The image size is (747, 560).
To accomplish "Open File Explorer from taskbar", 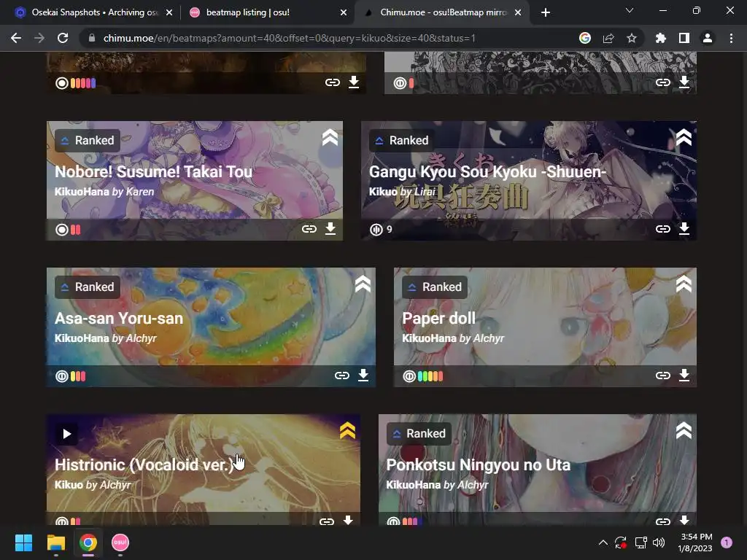I will pos(55,542).
